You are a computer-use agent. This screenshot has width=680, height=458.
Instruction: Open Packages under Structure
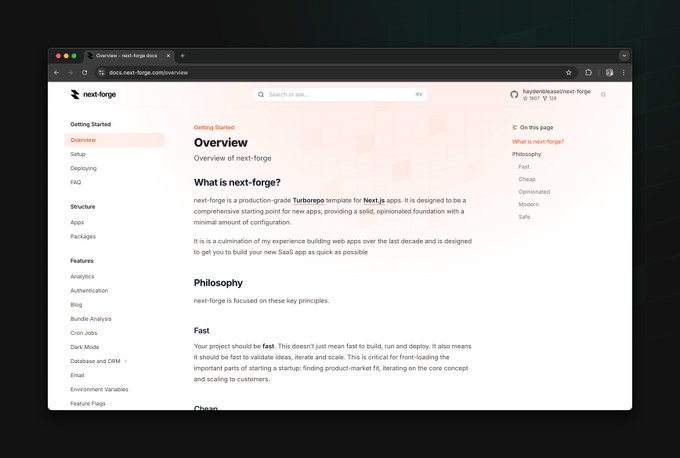pos(83,237)
